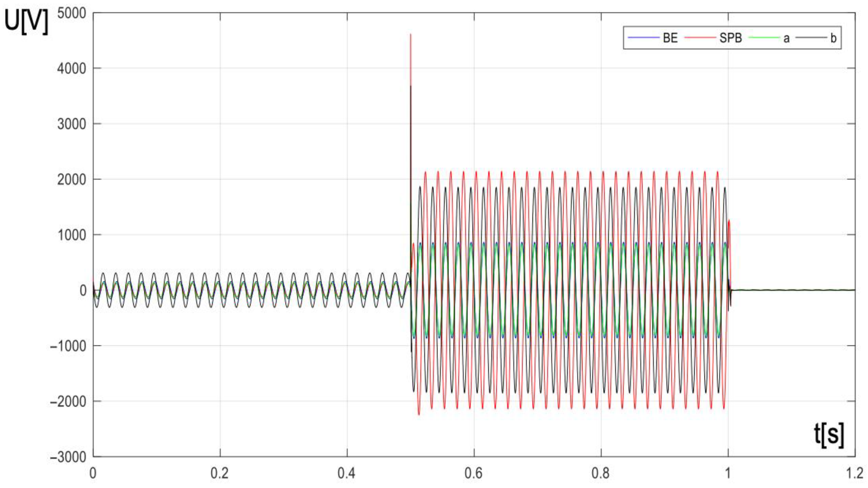Image resolution: width=868 pixels, height=488 pixels.
Task: Click the 2000 y-axis tick label
Action: [x=71, y=180]
